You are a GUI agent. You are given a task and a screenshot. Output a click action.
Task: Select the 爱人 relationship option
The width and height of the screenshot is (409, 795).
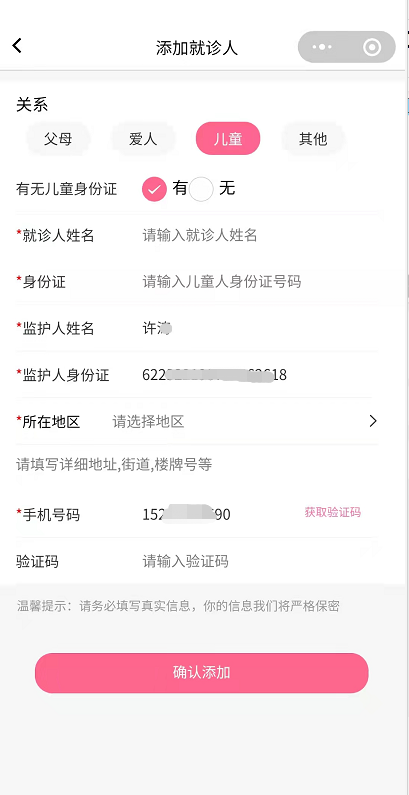tap(143, 138)
